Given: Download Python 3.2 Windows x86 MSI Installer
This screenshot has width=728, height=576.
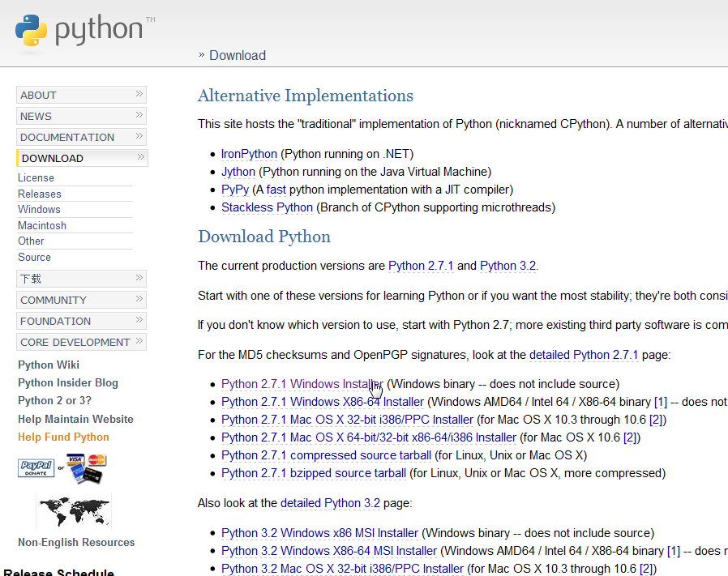Looking at the screenshot, I should click(x=320, y=533).
